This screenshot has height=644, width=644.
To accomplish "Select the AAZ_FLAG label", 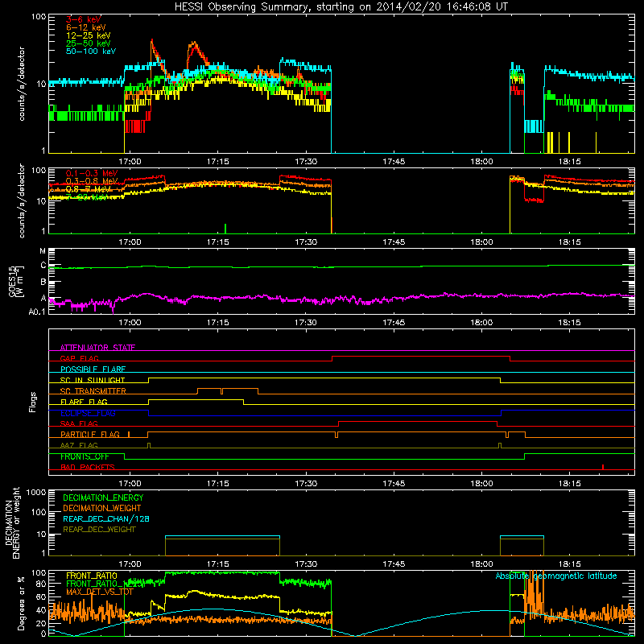I will click(79, 445).
